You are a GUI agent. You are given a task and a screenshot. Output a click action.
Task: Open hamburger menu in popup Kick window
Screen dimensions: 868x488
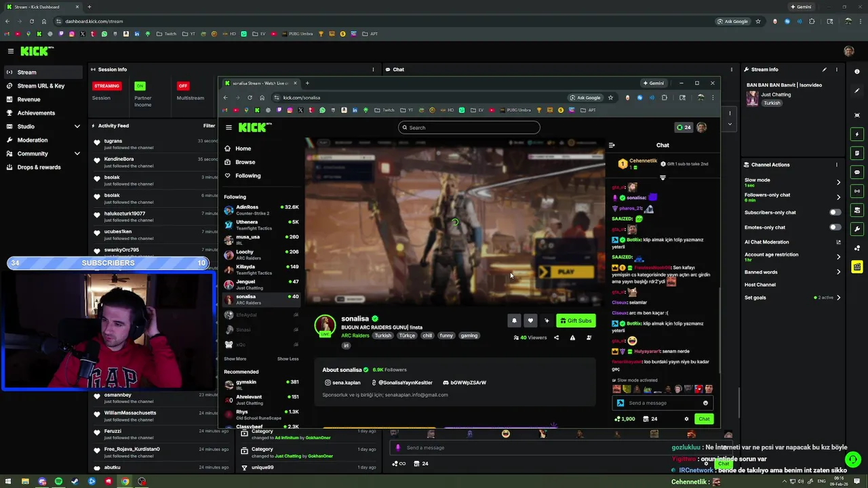229,127
